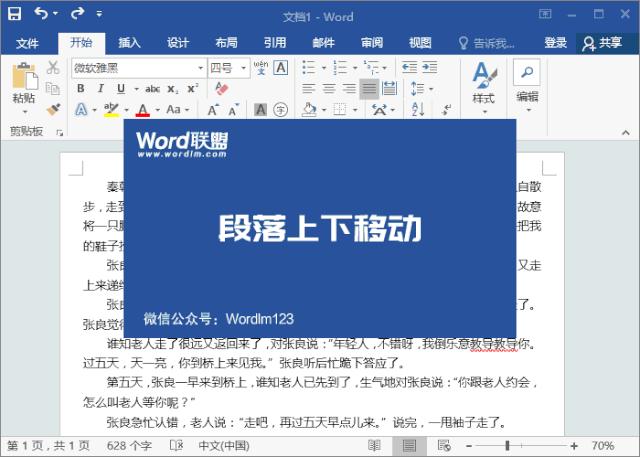Click the Multilevel list icon
Screen dimensions: 640x457
[371, 67]
